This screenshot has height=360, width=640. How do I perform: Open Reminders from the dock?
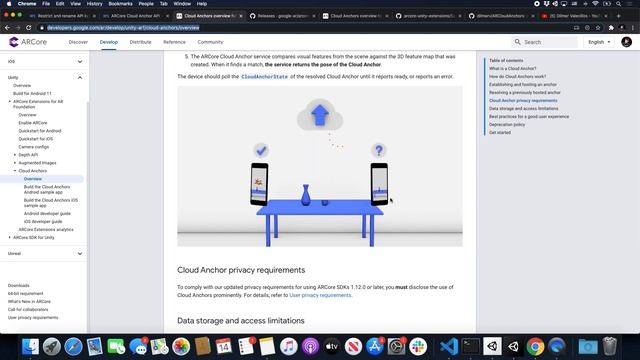coord(245,347)
